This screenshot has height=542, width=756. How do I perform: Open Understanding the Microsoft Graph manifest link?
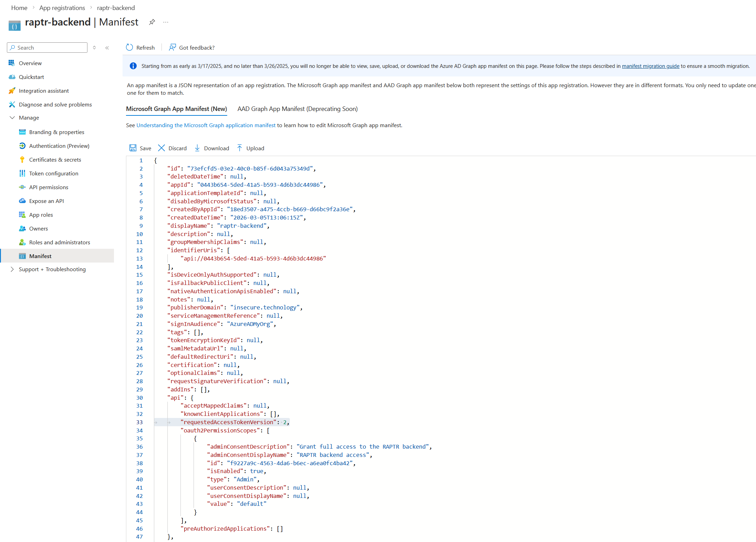pos(206,125)
